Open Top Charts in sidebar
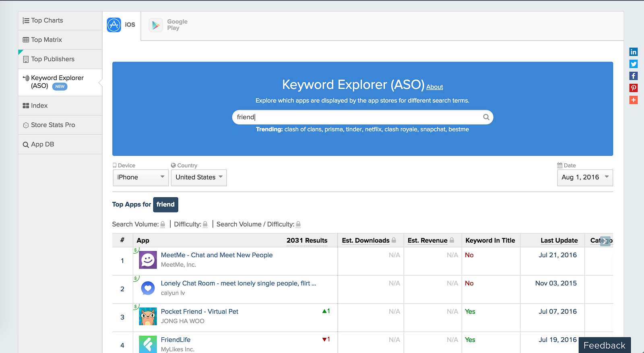 tap(60, 21)
